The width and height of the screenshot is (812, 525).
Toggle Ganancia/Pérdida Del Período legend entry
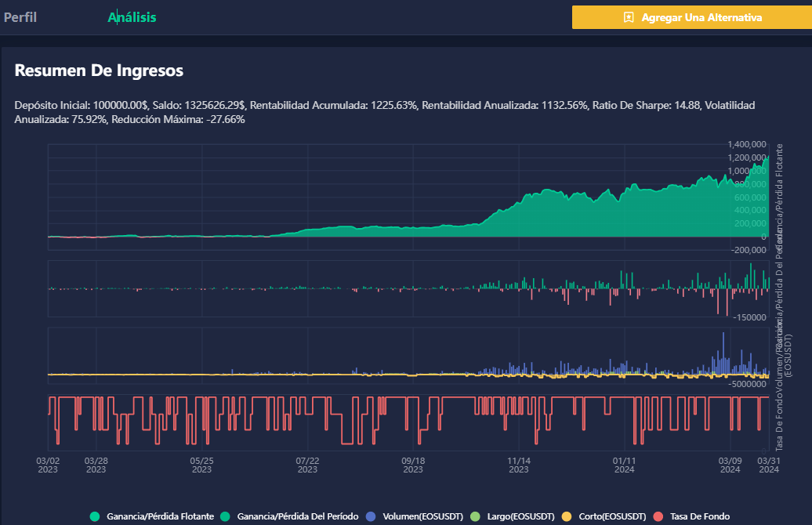289,516
